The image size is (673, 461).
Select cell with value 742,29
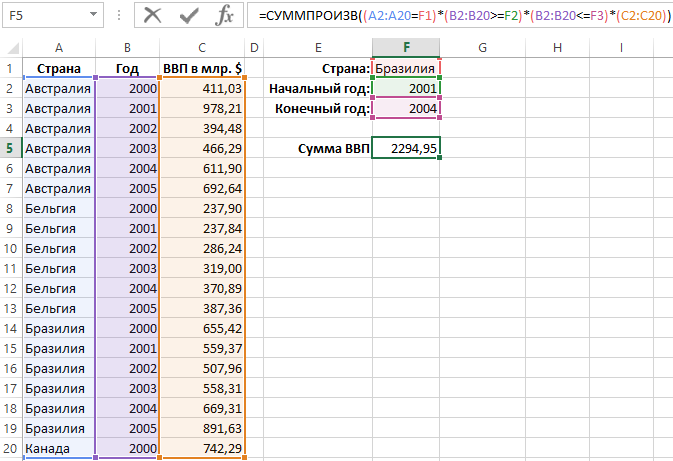pos(202,449)
